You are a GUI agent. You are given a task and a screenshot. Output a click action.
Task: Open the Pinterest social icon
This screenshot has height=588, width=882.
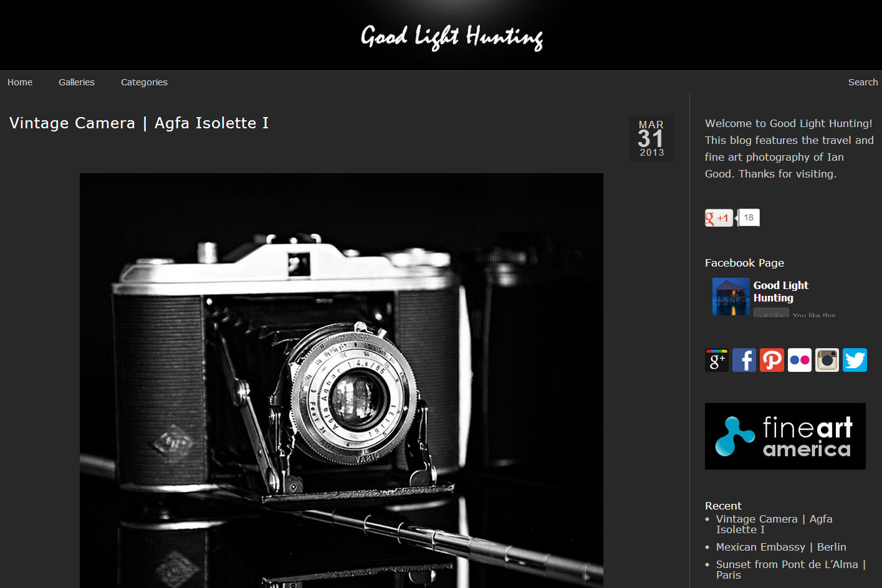pyautogui.click(x=772, y=360)
